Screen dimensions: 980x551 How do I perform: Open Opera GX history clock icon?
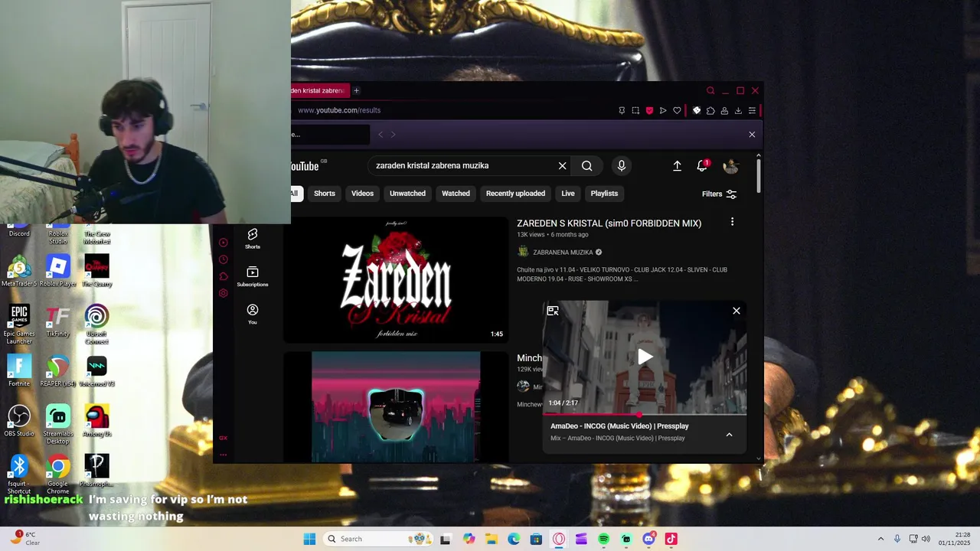coord(223,259)
